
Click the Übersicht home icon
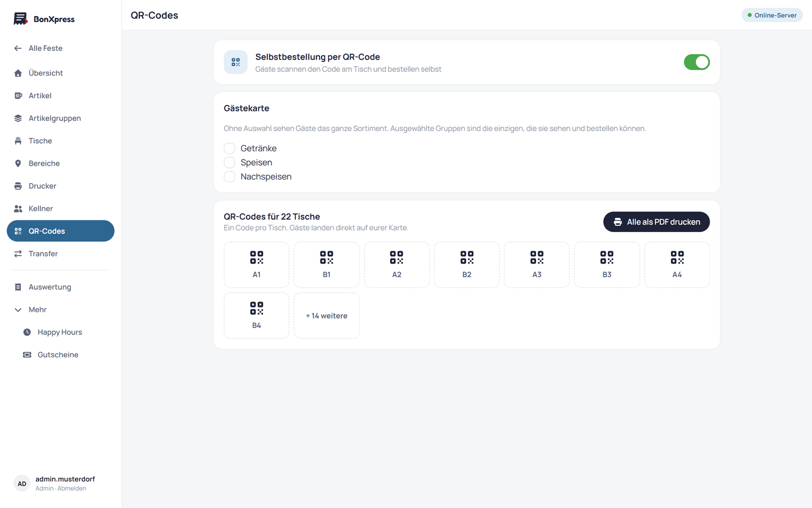(18, 73)
